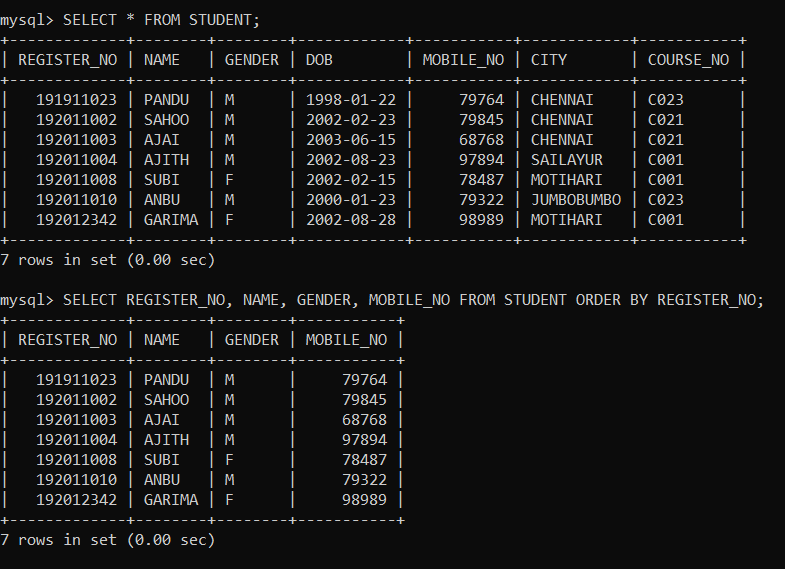Click the 'ORDER BY REGISTER_NO;' query text
785x569 pixels.
tap(670, 300)
